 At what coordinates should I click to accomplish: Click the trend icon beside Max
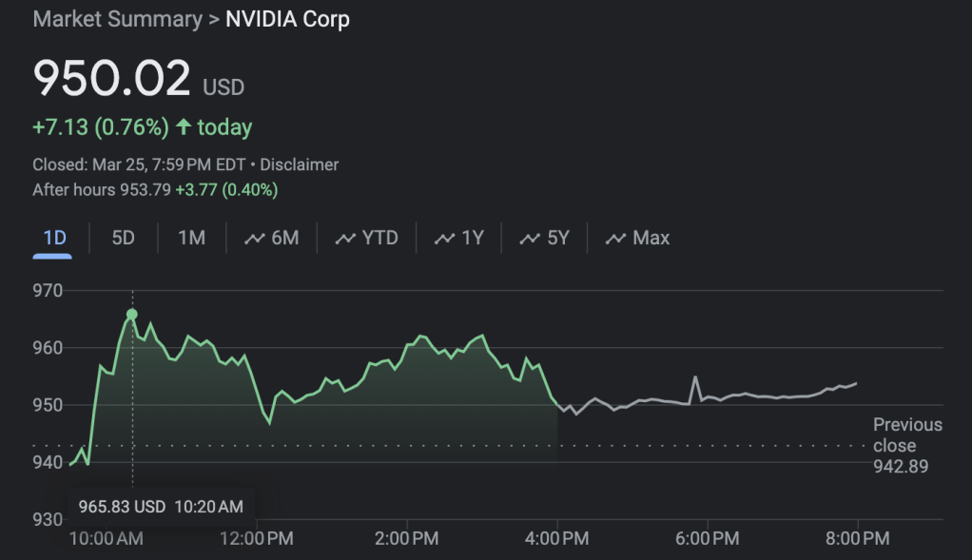tap(616, 239)
